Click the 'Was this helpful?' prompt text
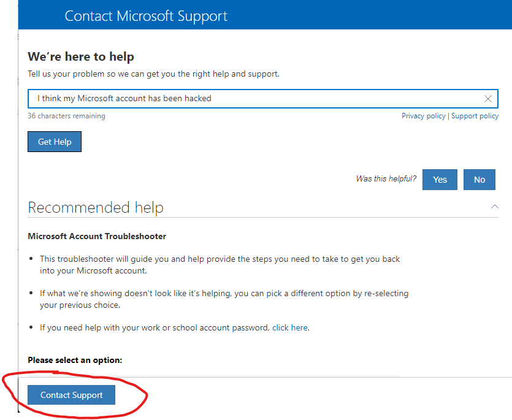512x420 pixels. pos(386,178)
